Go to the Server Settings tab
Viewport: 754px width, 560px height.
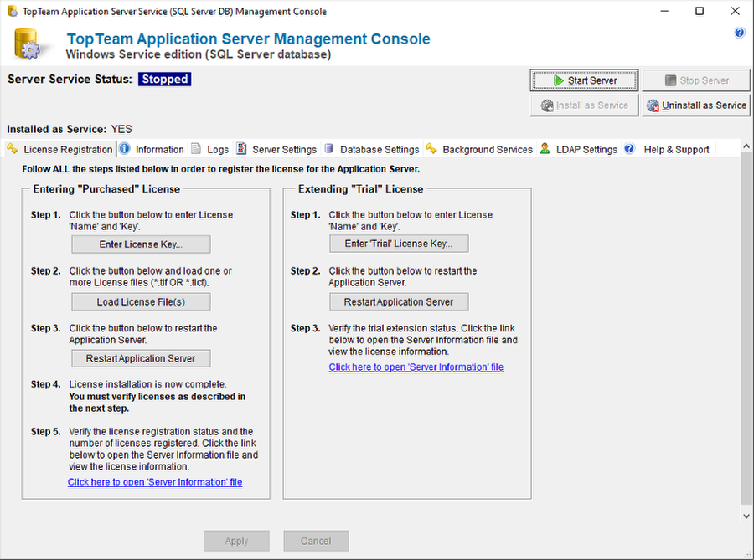tap(277, 149)
